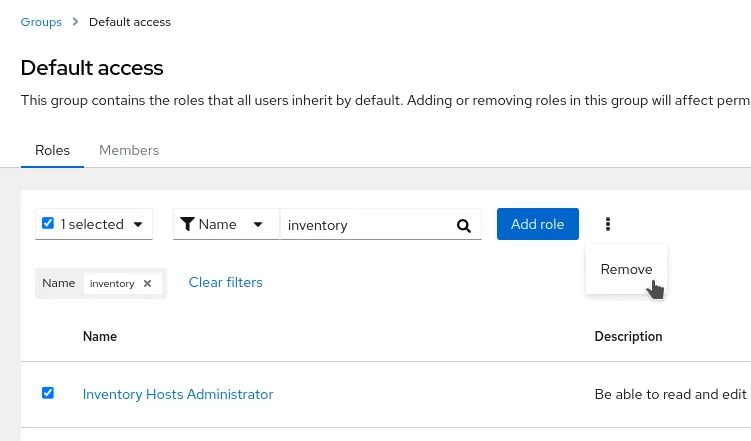Image resolution: width=751 pixels, height=441 pixels.
Task: Toggle the bulk select checkbox
Action: [x=48, y=223]
